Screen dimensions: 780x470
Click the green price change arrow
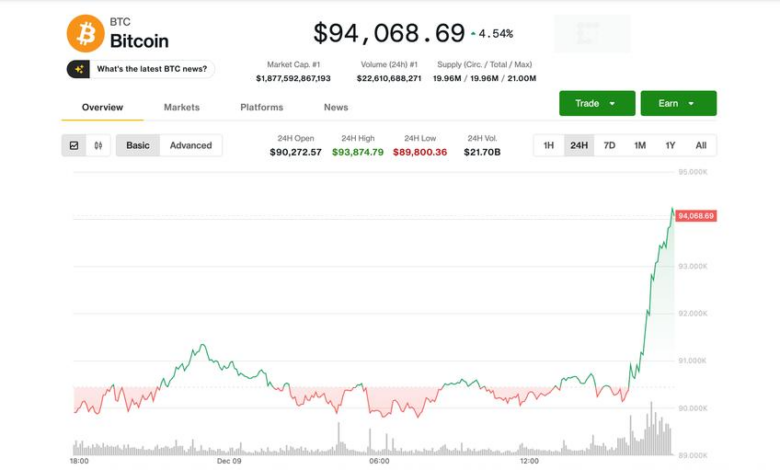[x=473, y=34]
